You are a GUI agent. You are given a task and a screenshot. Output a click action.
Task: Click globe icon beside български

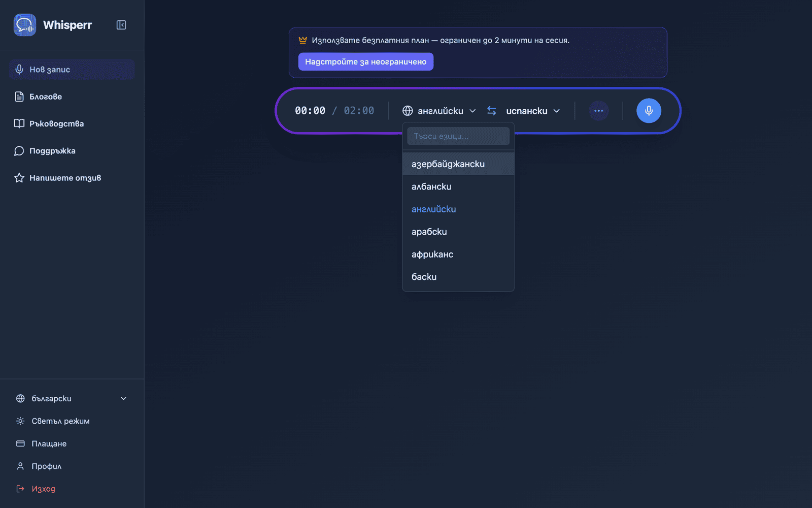click(x=20, y=399)
